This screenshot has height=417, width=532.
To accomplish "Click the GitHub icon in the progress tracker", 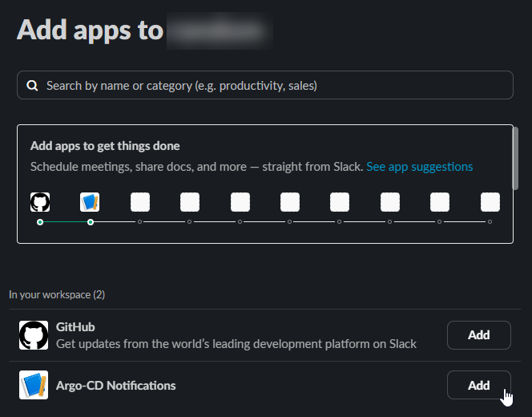I will coord(40,202).
